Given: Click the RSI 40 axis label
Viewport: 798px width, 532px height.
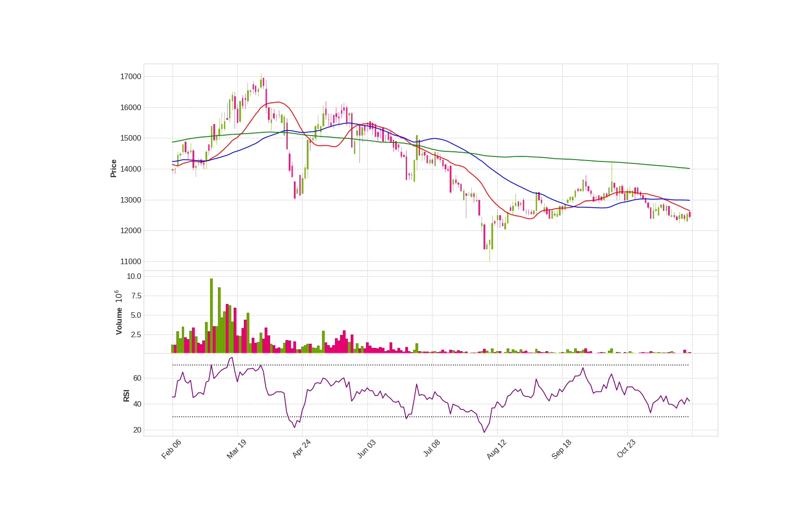Looking at the screenshot, I should point(137,404).
